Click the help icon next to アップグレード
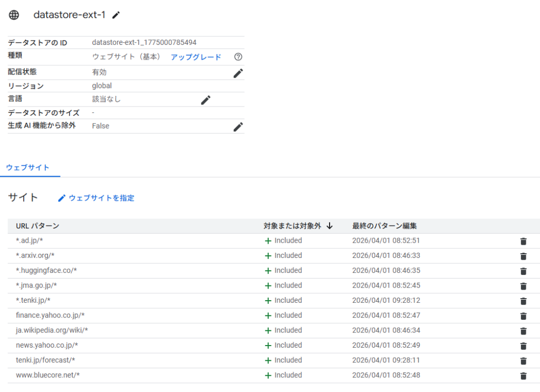Viewport: 540px width, 392px height. (238, 57)
